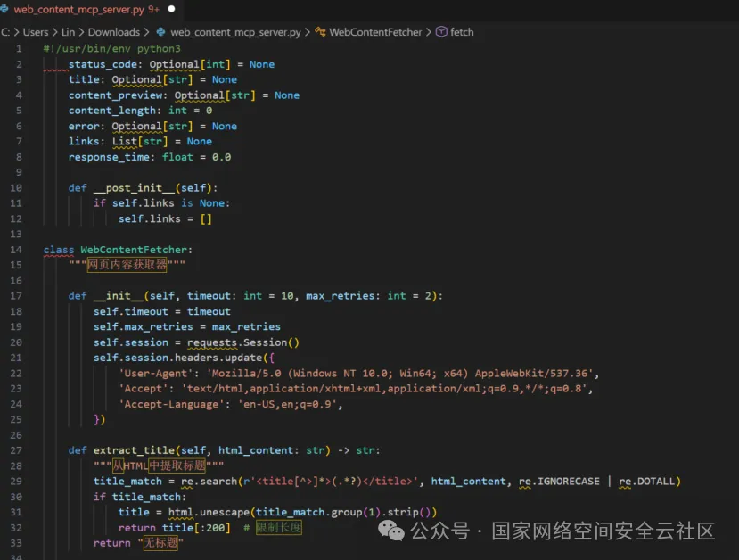Open the web_content_mcp_server.py breadcrumb file list

pos(235,32)
